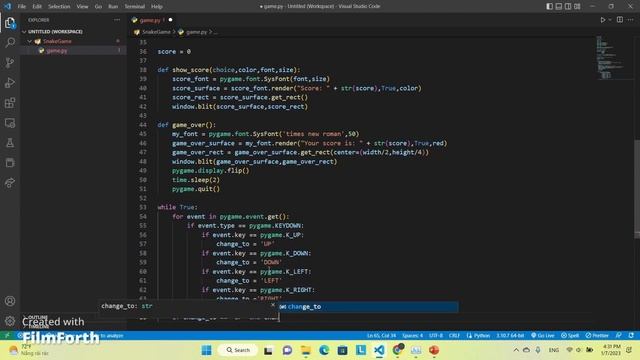This screenshot has width=640, height=360.
Task: Open Chrome from the taskbar
Action: (398, 350)
